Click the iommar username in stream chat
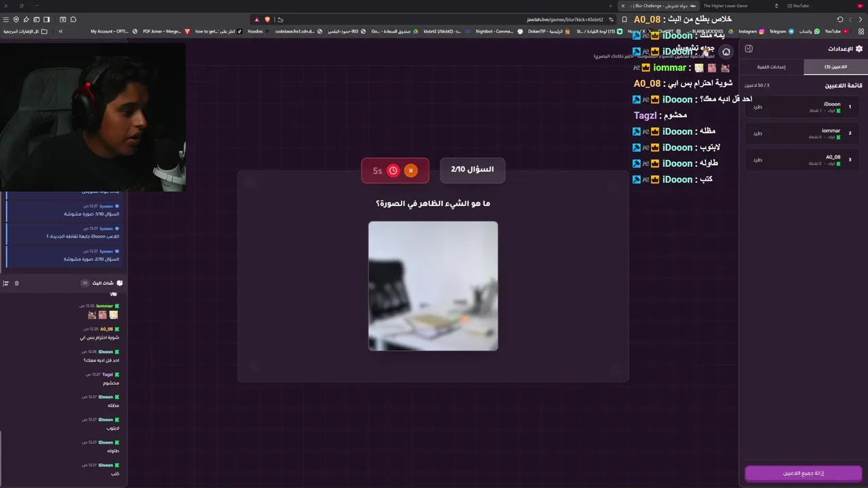 pyautogui.click(x=104, y=306)
